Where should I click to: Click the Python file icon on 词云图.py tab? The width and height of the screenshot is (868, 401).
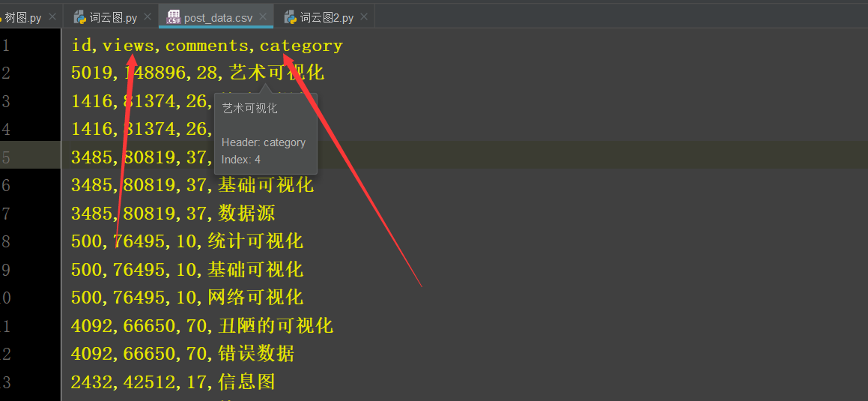coord(80,17)
